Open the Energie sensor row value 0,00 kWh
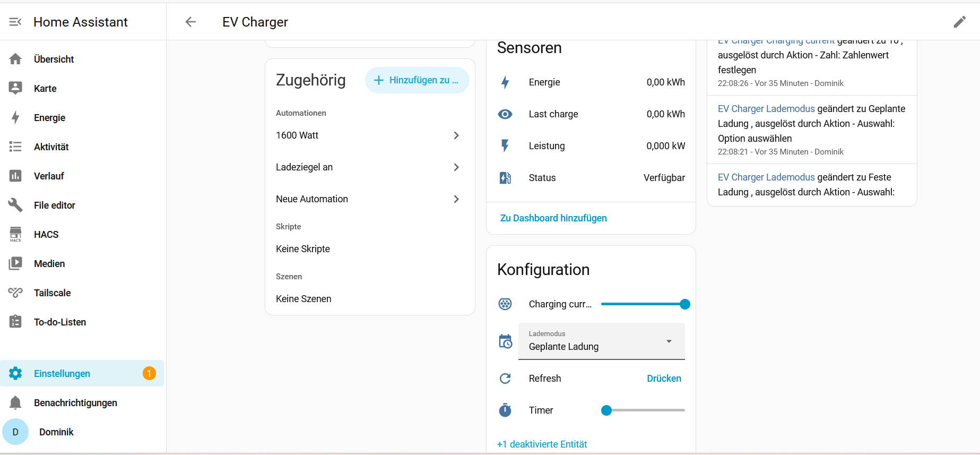Viewport: 980px width, 455px height. coord(666,82)
